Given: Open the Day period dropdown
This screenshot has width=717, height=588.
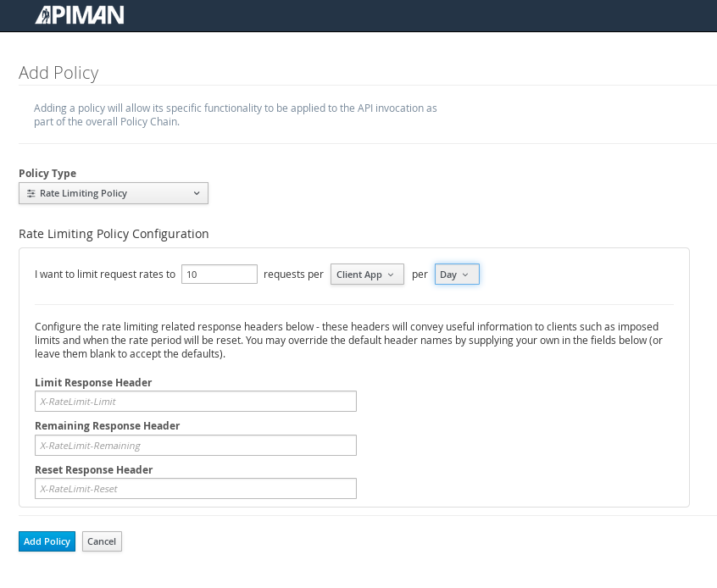Looking at the screenshot, I should pyautogui.click(x=457, y=275).
